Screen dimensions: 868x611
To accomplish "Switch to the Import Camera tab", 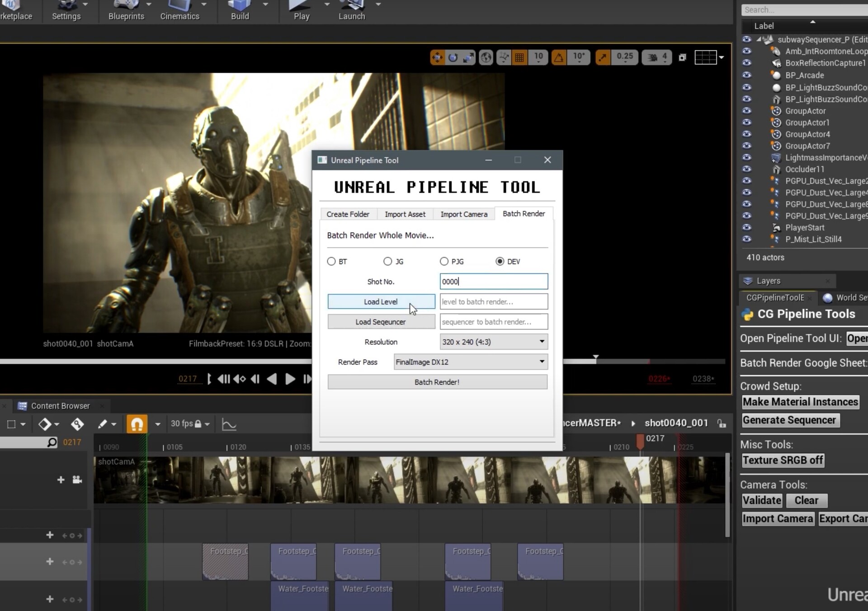I will (464, 214).
